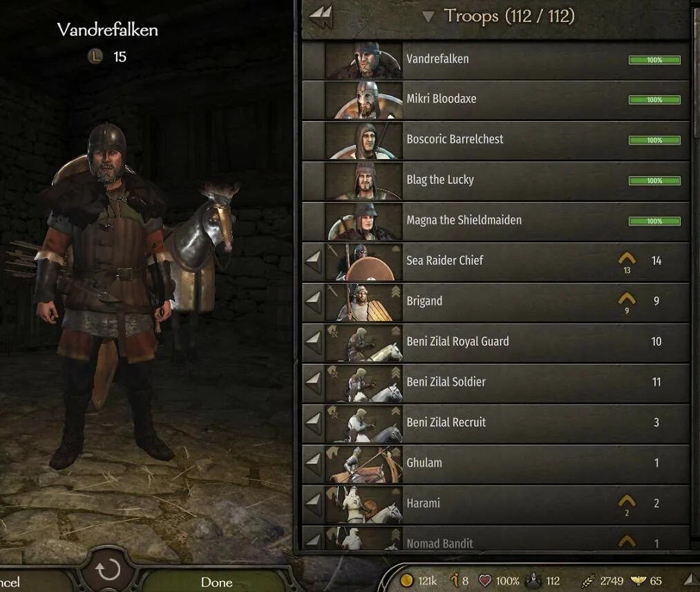Select Mikri Bloodaxe troop row
This screenshot has width=700, height=592.
click(x=495, y=100)
